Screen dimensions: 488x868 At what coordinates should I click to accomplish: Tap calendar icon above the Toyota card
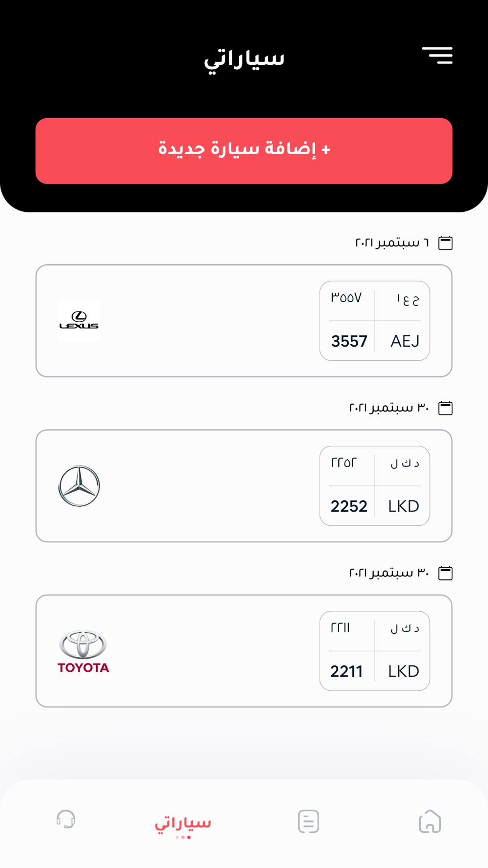click(446, 573)
